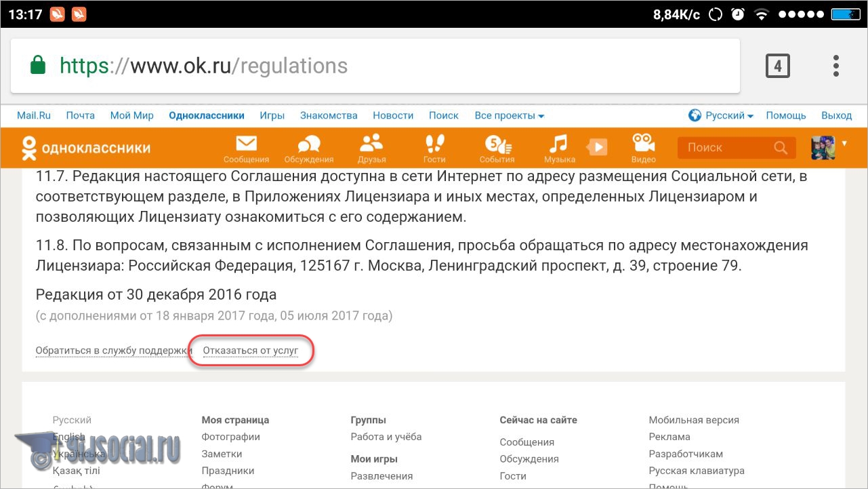Click the Одноклассники orange logo
This screenshot has width=868, height=489.
(x=86, y=148)
